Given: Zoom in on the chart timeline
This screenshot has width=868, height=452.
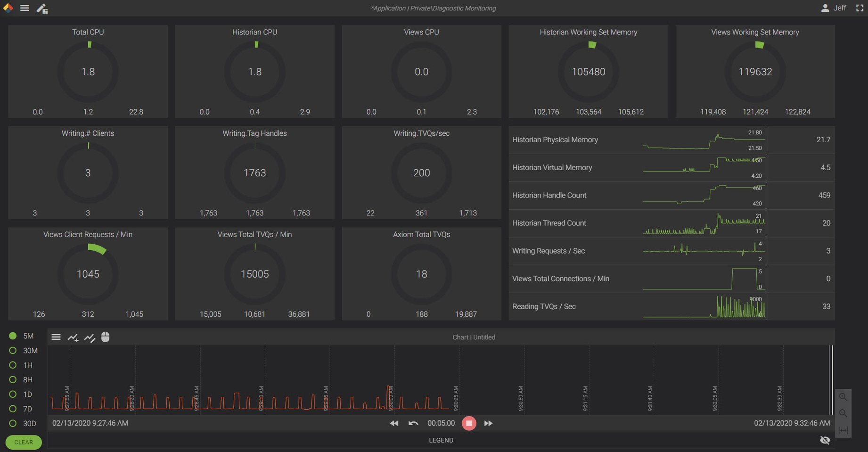Looking at the screenshot, I should (843, 397).
